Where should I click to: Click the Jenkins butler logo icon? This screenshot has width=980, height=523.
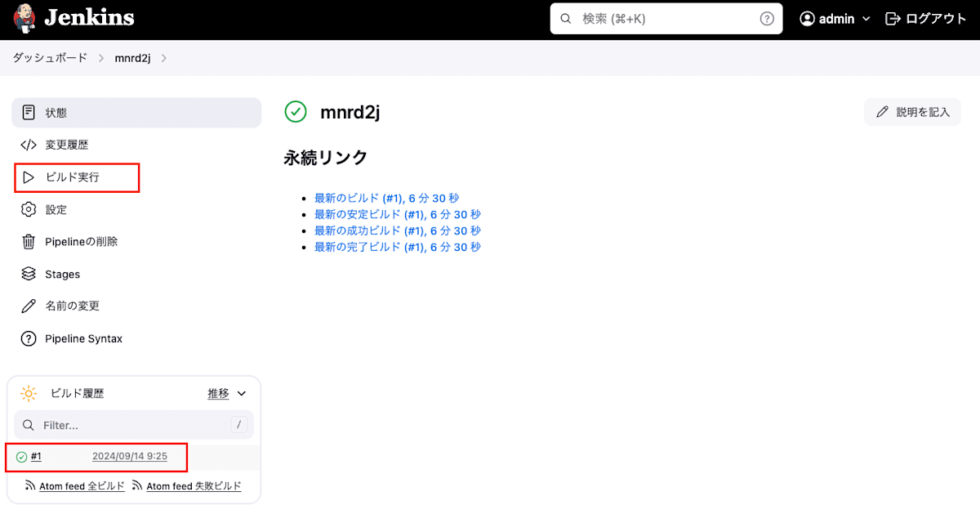pos(25,18)
